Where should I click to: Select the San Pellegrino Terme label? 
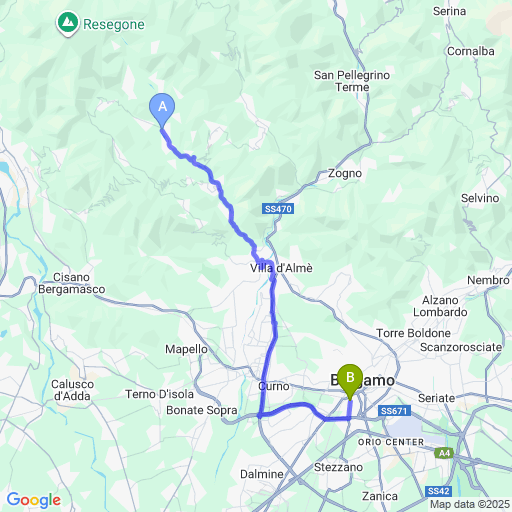tap(352, 81)
